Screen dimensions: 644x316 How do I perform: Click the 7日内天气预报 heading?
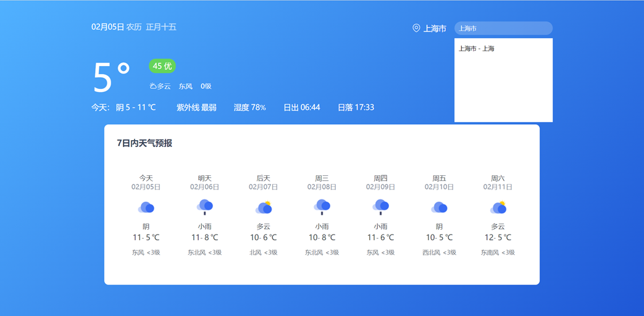coord(144,143)
